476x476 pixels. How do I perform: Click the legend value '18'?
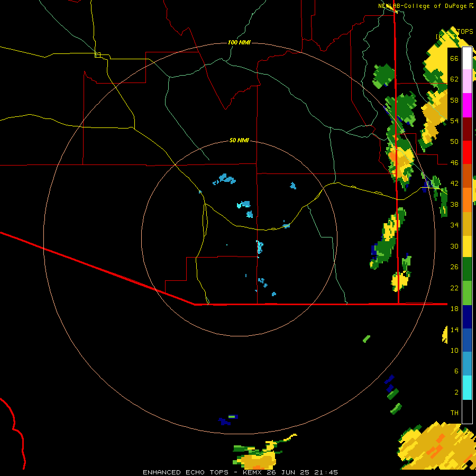coord(454,309)
